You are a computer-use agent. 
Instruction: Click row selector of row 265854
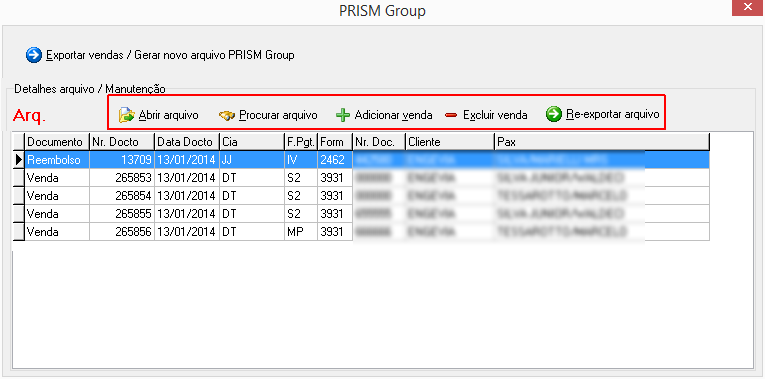tap(19, 196)
